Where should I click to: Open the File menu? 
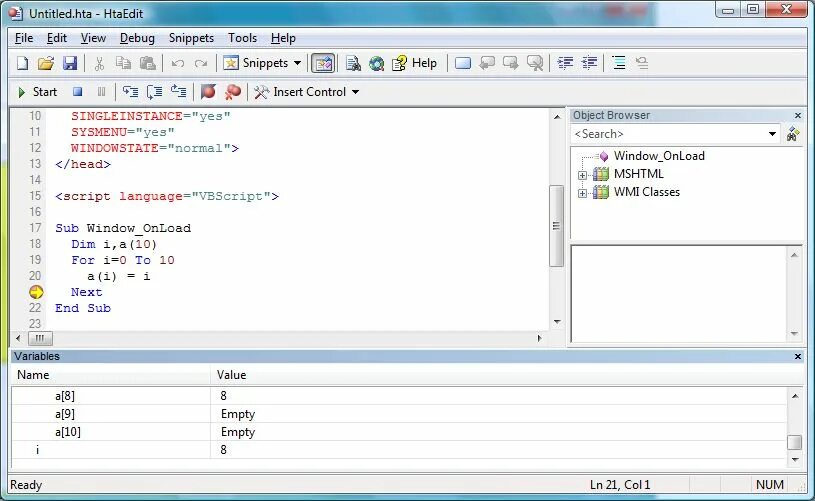click(x=24, y=38)
